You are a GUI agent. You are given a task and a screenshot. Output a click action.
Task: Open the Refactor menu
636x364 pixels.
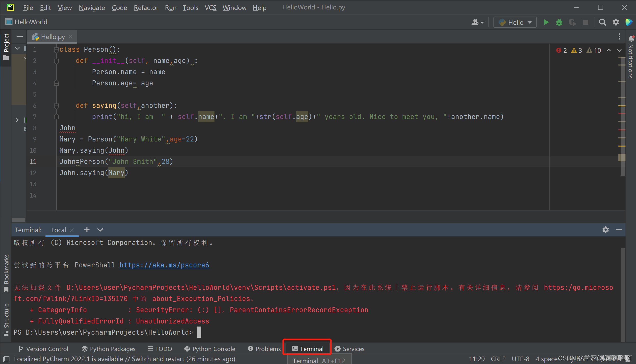146,8
